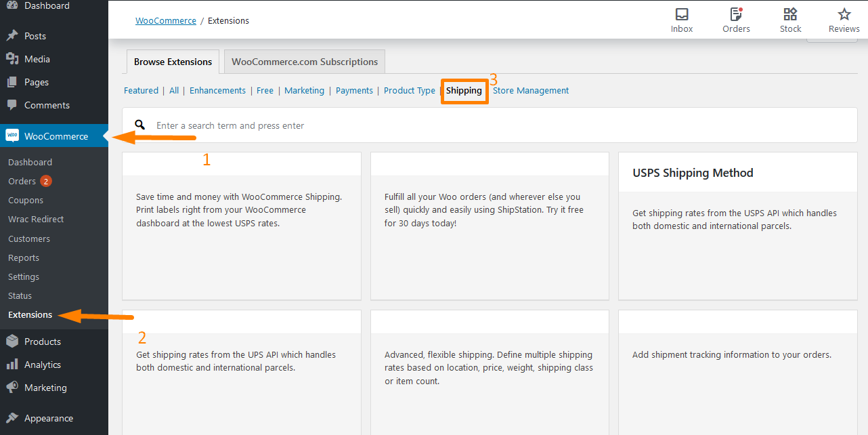Image resolution: width=868 pixels, height=435 pixels.
Task: Filter extensions by Free
Action: click(265, 90)
